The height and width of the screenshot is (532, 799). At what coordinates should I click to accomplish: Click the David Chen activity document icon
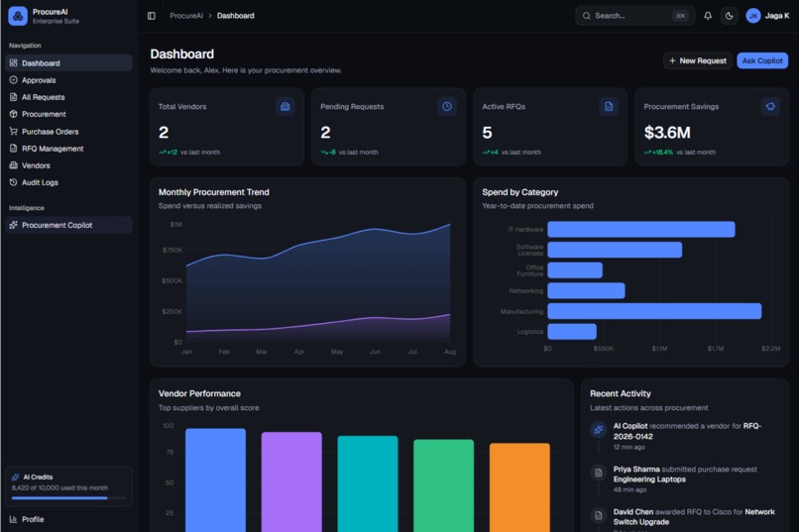[x=598, y=515]
